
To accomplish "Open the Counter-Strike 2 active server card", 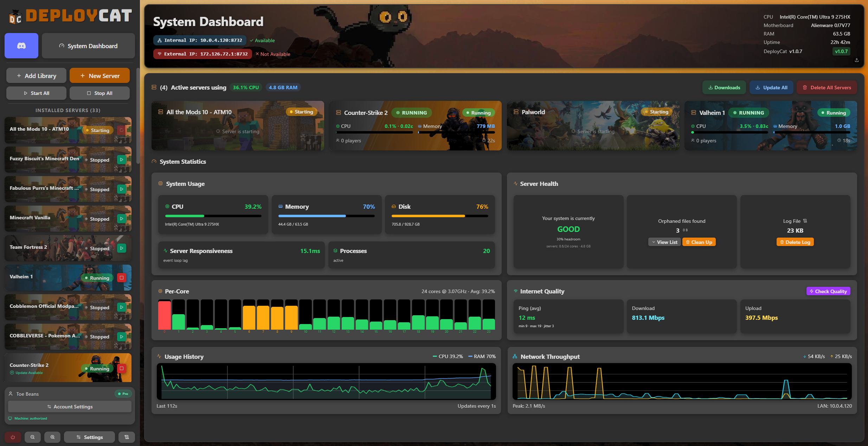I will coord(415,125).
